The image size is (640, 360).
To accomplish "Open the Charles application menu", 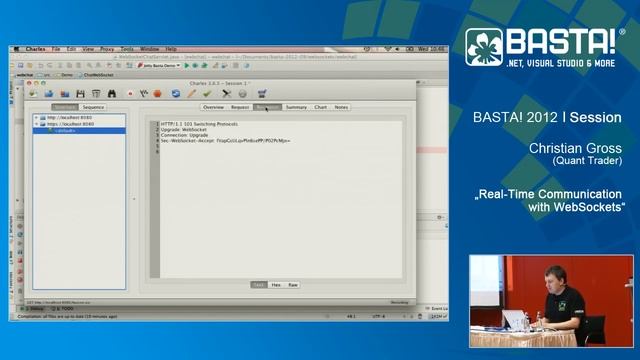I will 36,49.
